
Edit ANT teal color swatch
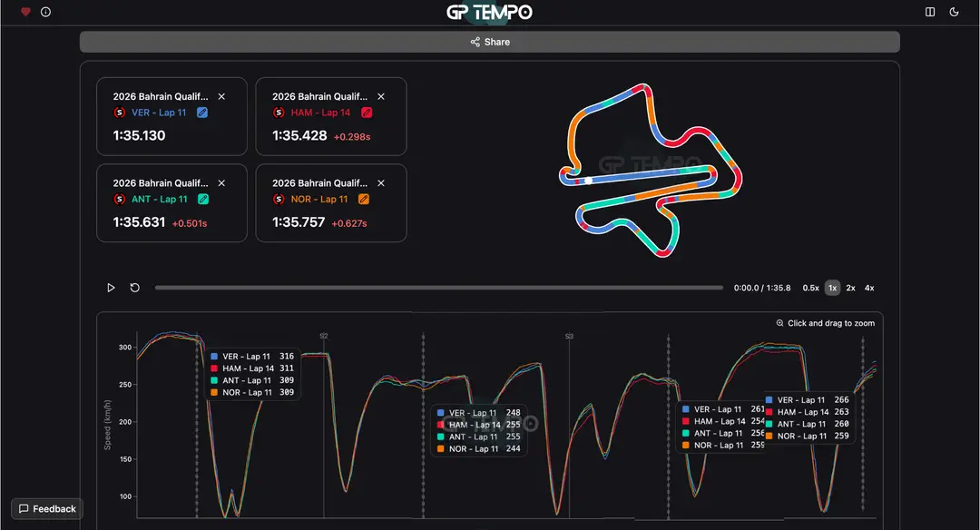203,200
